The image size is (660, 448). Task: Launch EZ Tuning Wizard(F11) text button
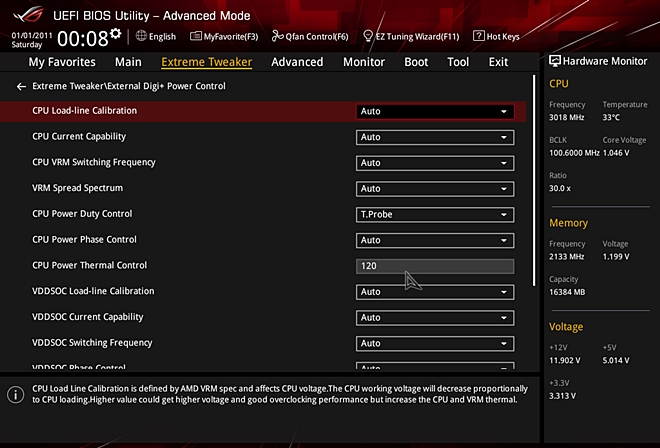click(x=417, y=37)
